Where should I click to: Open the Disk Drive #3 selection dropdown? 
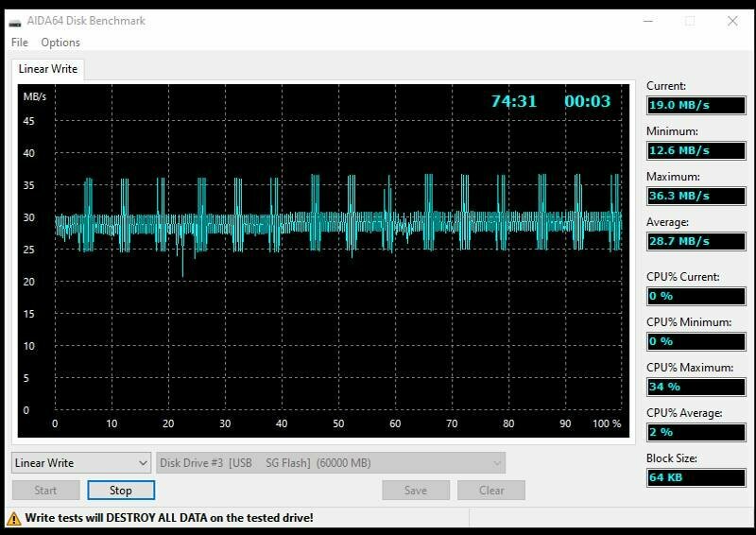[331, 463]
